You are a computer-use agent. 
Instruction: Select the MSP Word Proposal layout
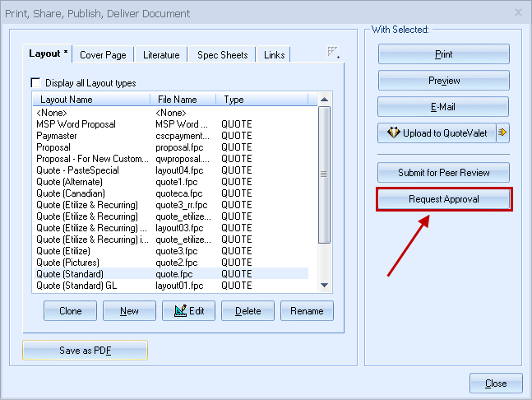pyautogui.click(x=76, y=124)
